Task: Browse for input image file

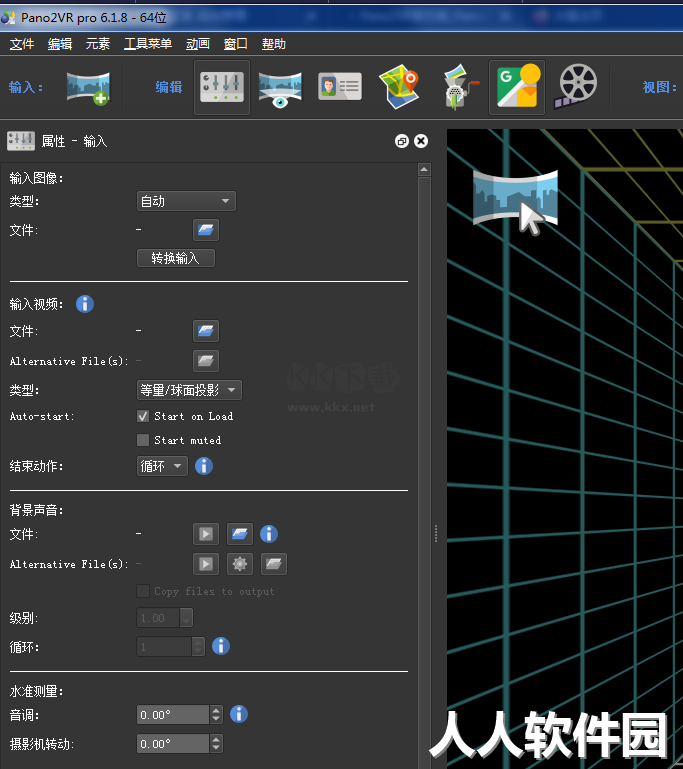Action: [x=206, y=230]
